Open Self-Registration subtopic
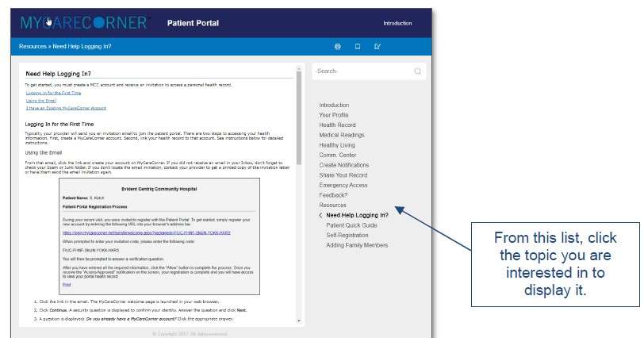 [347, 235]
